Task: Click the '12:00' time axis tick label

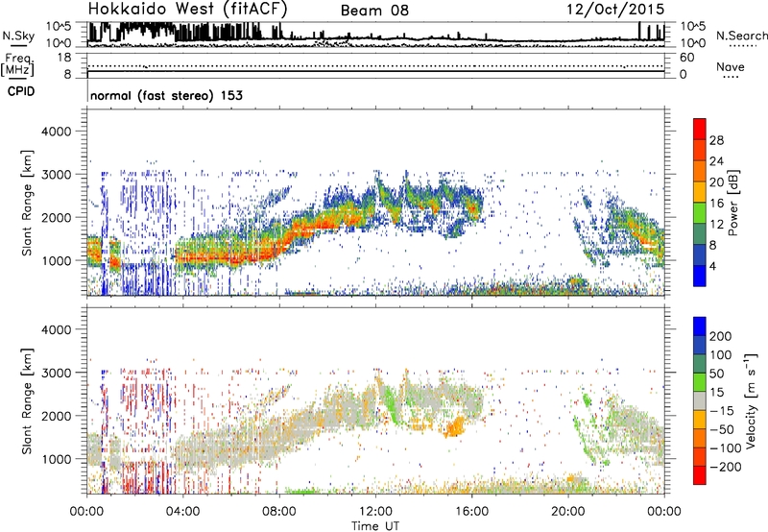Action: 375,512
